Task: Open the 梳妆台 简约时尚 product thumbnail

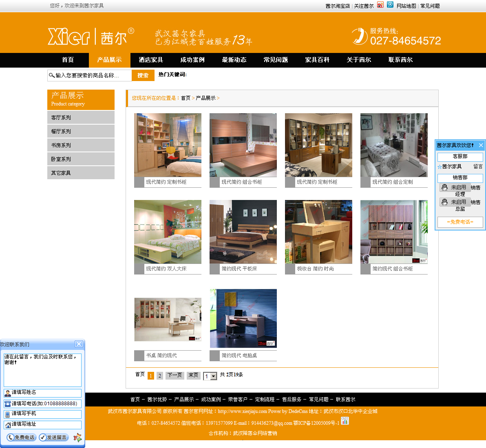Action: coord(318,232)
